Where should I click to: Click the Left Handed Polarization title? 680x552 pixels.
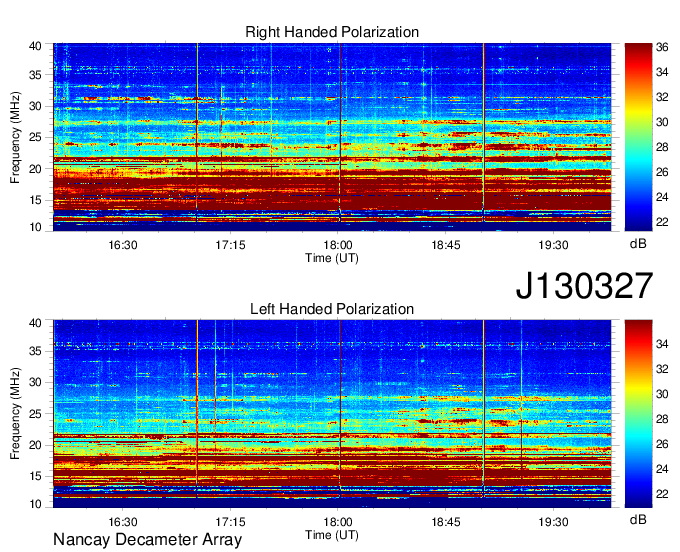[x=332, y=309]
